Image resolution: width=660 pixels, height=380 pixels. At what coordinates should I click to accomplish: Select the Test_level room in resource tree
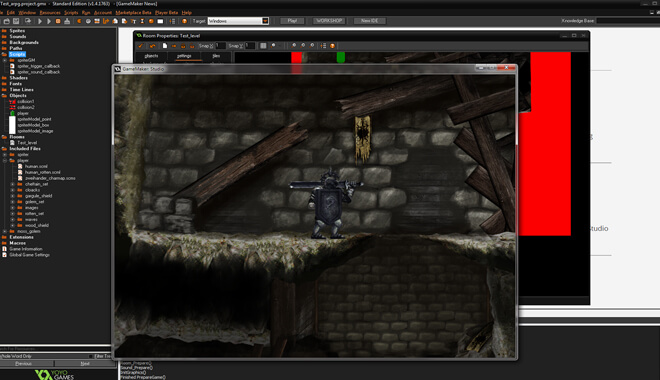[x=27, y=143]
